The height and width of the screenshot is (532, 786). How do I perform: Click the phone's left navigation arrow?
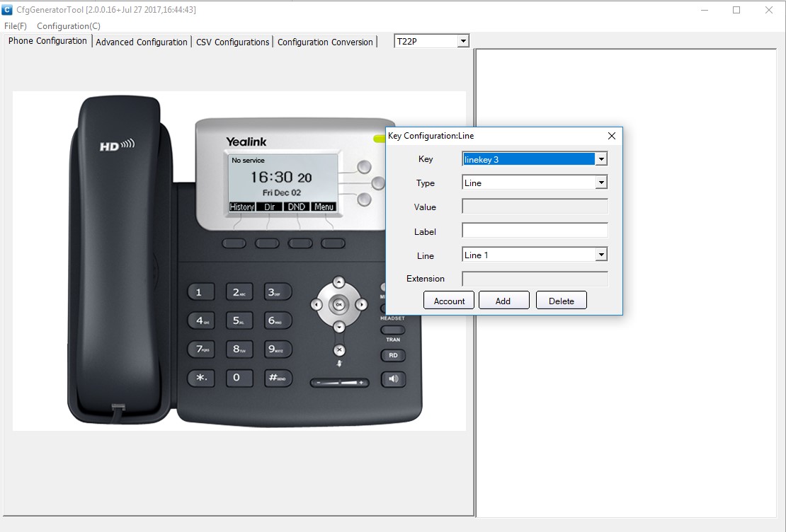[317, 304]
